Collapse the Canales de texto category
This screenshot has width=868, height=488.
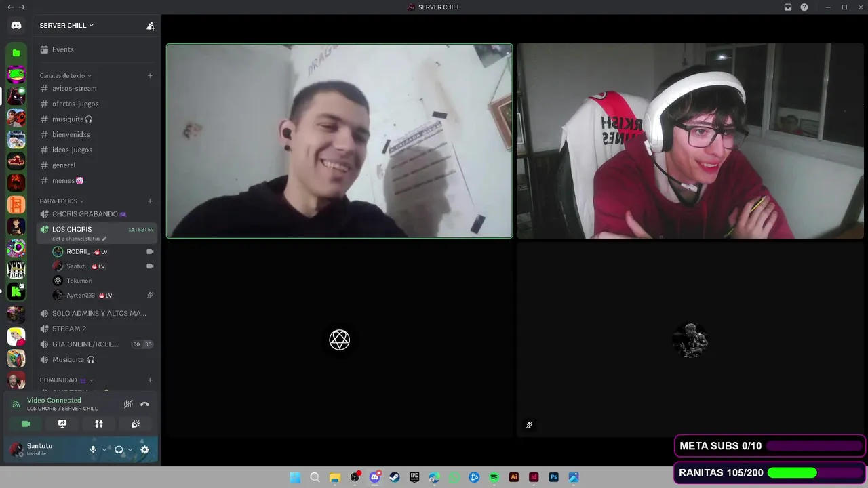coord(65,75)
